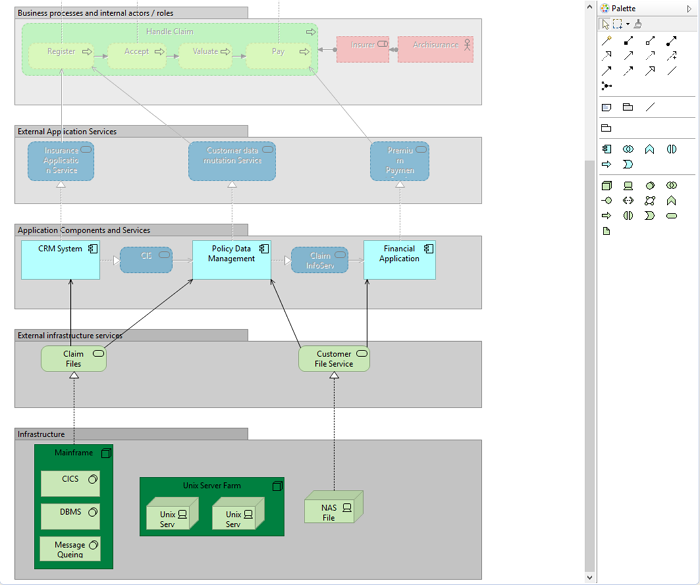This screenshot has width=700, height=585.
Task: Select the Used-by relation arrow tool
Action: coord(628,56)
